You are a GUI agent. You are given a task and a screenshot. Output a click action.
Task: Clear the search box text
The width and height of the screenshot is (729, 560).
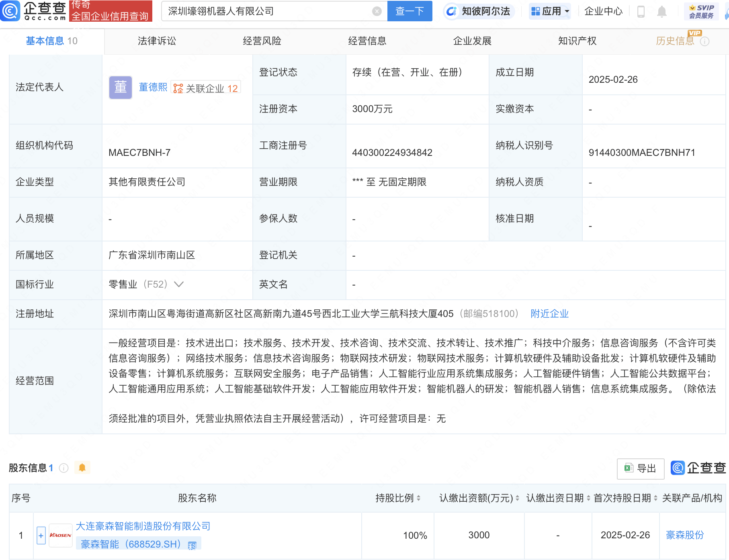[x=377, y=11]
